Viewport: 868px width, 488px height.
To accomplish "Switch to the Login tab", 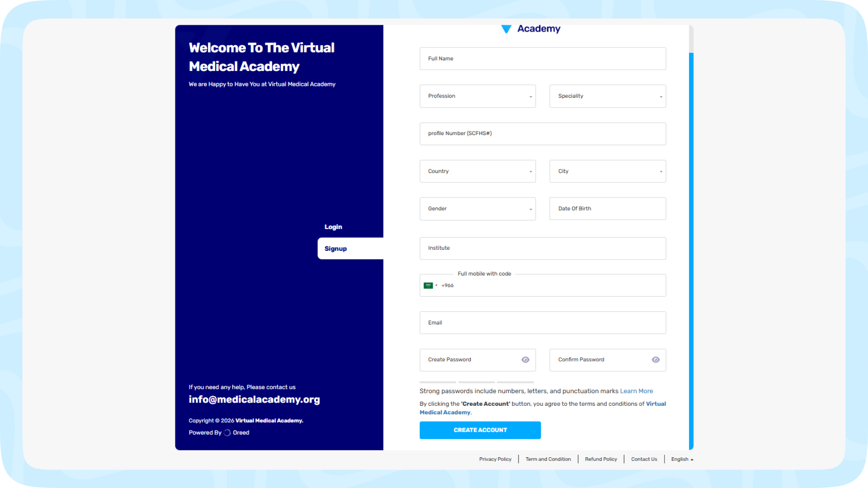I will [x=333, y=227].
